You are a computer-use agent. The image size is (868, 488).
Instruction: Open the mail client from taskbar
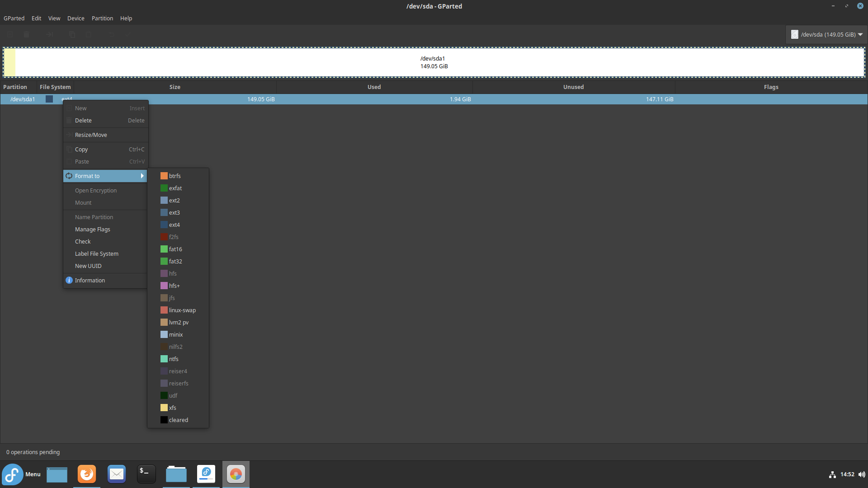tap(117, 474)
